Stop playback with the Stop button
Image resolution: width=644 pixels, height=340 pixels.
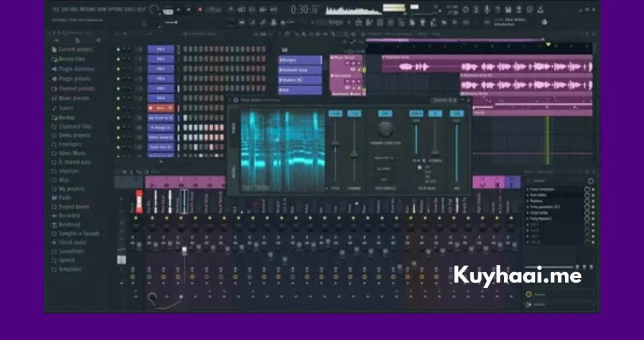(x=189, y=10)
